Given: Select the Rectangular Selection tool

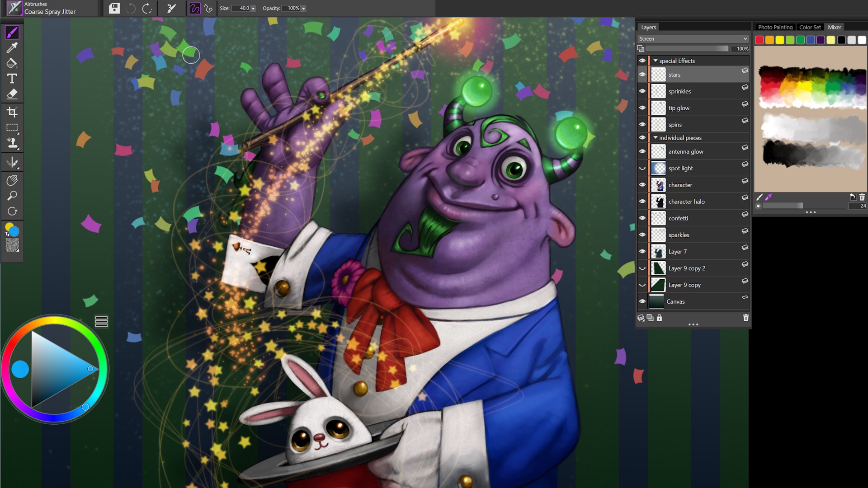Looking at the screenshot, I should tap(12, 128).
